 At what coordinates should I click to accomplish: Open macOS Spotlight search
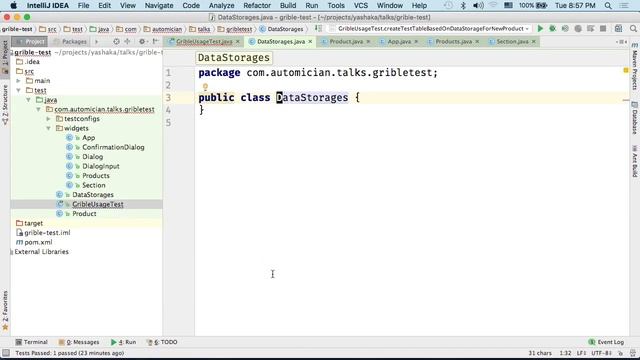coord(608,6)
